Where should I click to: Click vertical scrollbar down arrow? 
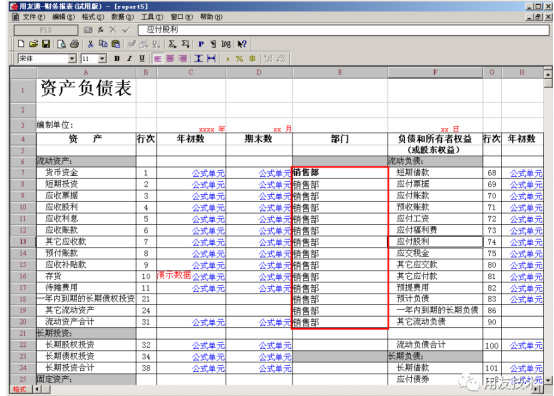pos(548,380)
